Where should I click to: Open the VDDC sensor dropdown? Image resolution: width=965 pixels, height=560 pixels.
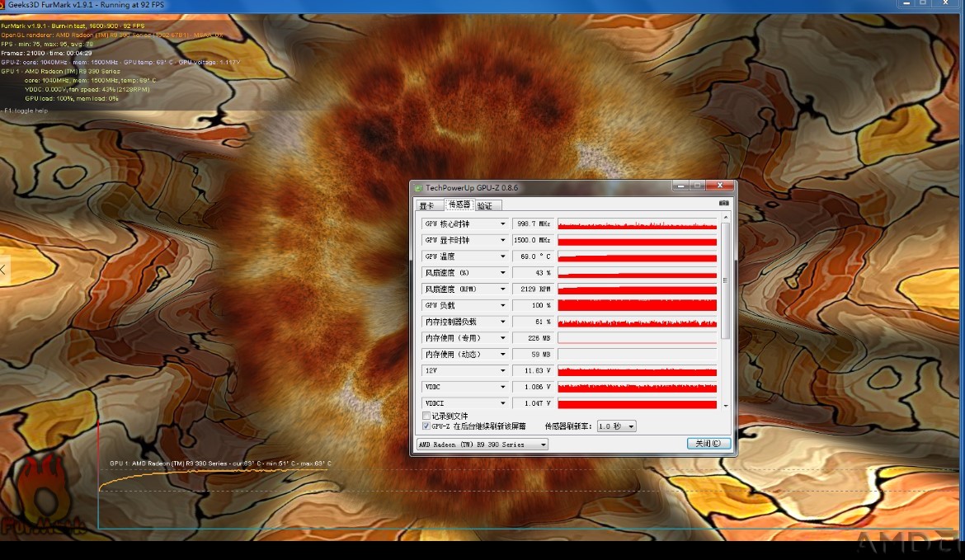tap(502, 387)
